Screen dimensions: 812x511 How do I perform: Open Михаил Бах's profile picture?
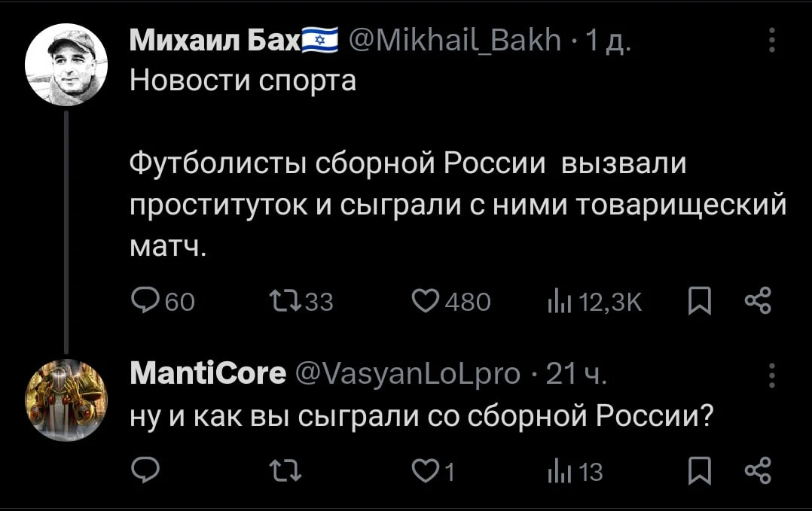pos(66,65)
